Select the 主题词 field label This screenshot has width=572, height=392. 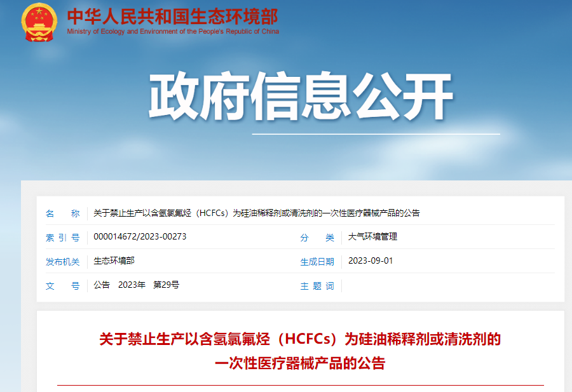click(317, 286)
